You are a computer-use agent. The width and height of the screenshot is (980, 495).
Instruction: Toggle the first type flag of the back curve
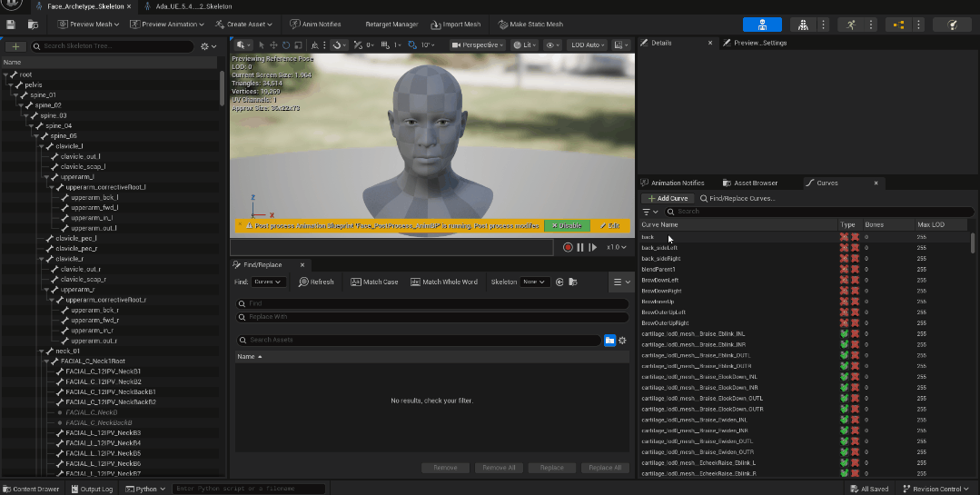(844, 237)
